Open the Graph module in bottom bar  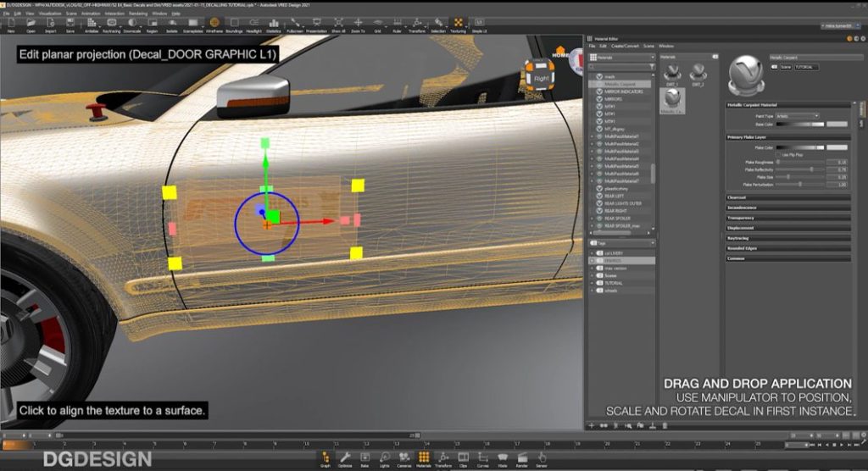pos(325,459)
